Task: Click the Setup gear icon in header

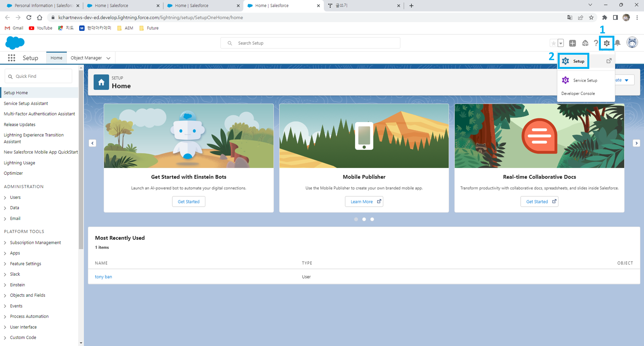Action: click(607, 43)
